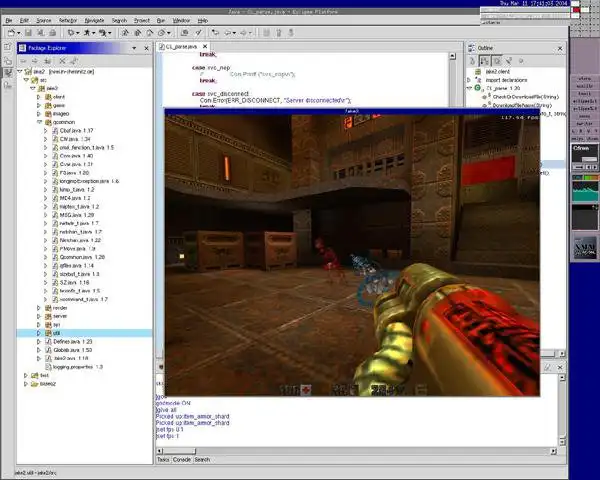
Task: Click the Debug bug toolbar icon
Action: (71, 33)
